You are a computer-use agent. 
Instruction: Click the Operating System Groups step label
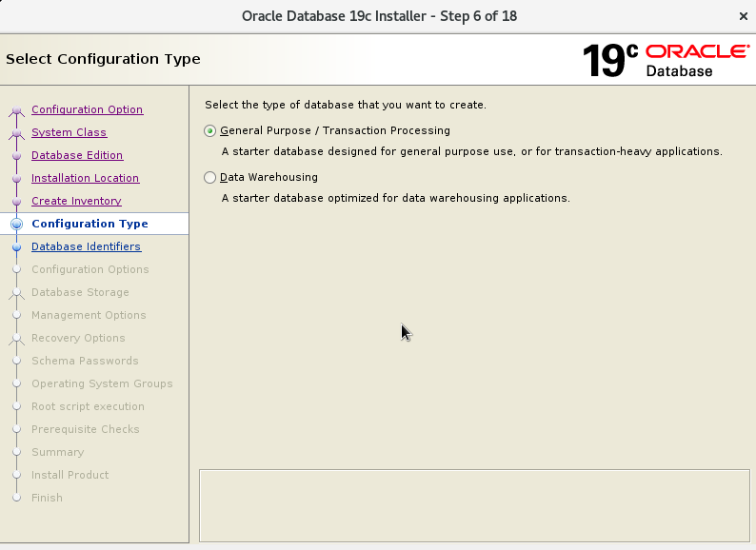tap(102, 383)
